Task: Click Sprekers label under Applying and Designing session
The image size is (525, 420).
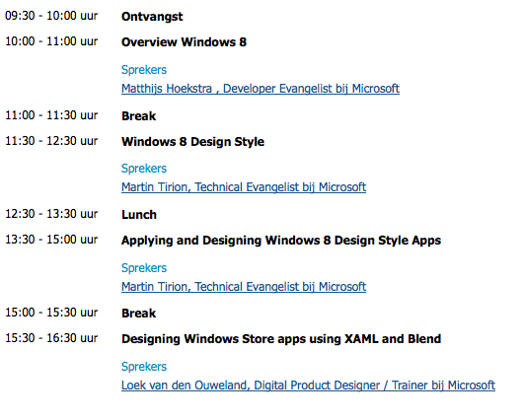Action: point(144,268)
